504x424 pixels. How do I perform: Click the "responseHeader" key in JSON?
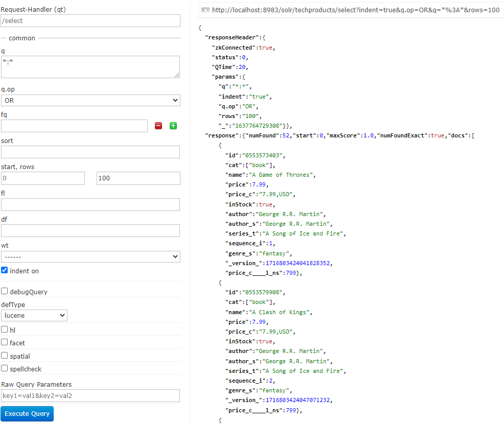tap(232, 38)
